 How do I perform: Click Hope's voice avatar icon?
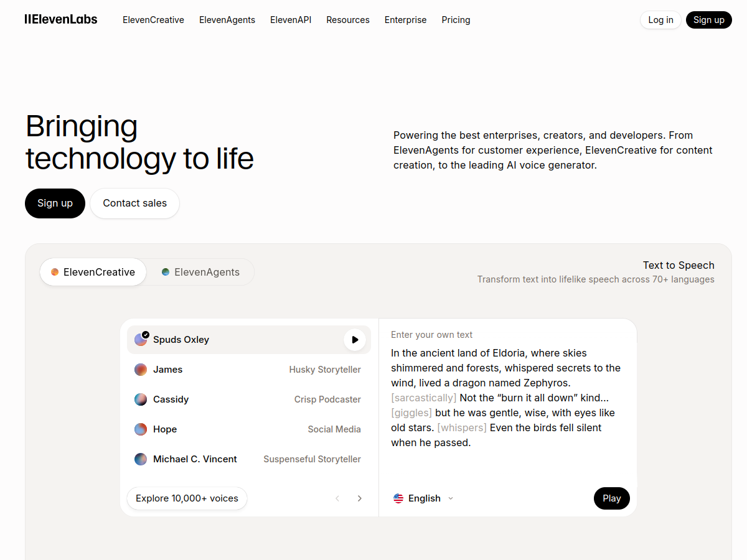pyautogui.click(x=141, y=429)
